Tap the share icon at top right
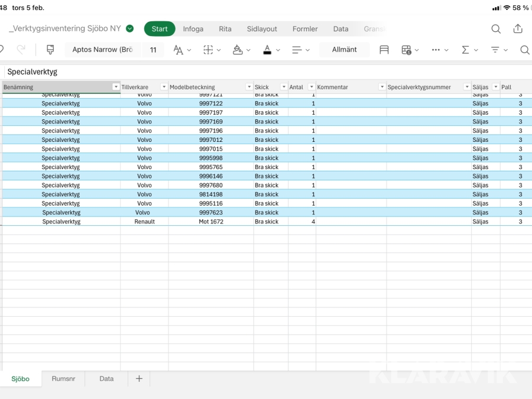Viewport: 532px width, 399px height. (x=518, y=29)
